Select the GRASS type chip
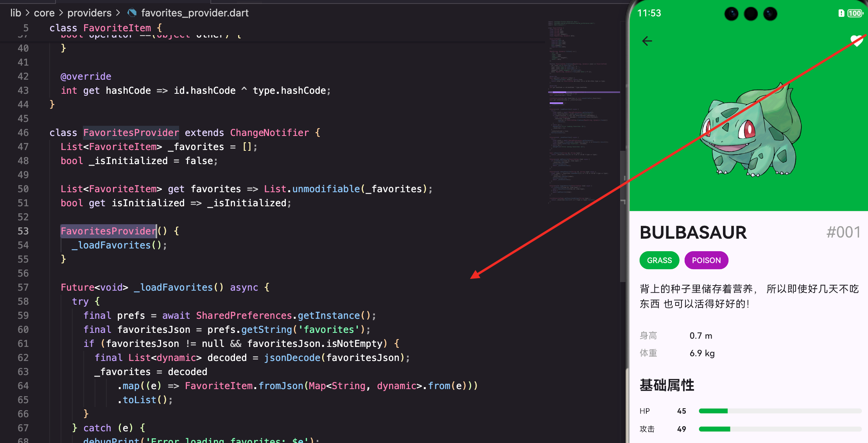The width and height of the screenshot is (868, 443). tap(659, 260)
